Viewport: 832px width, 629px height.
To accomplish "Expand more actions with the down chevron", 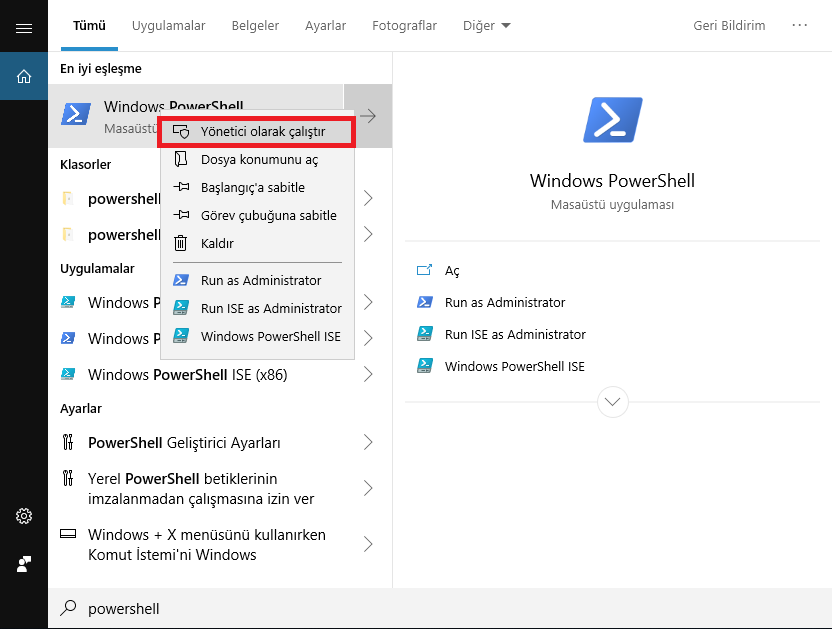I will click(x=612, y=402).
